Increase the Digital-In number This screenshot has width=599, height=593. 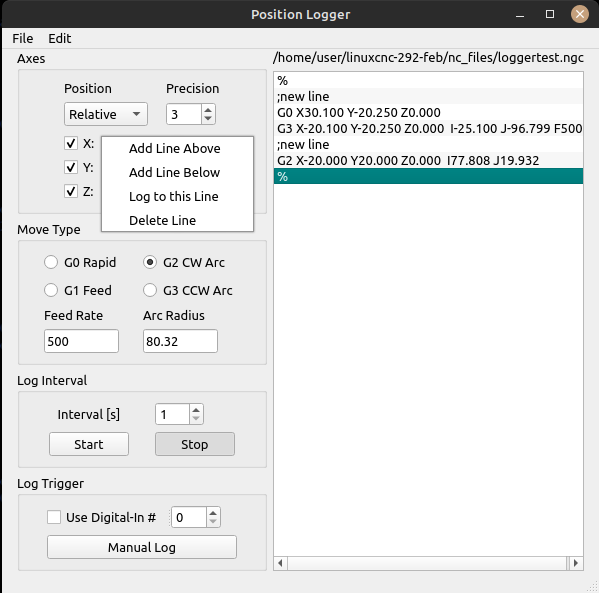pos(213,513)
